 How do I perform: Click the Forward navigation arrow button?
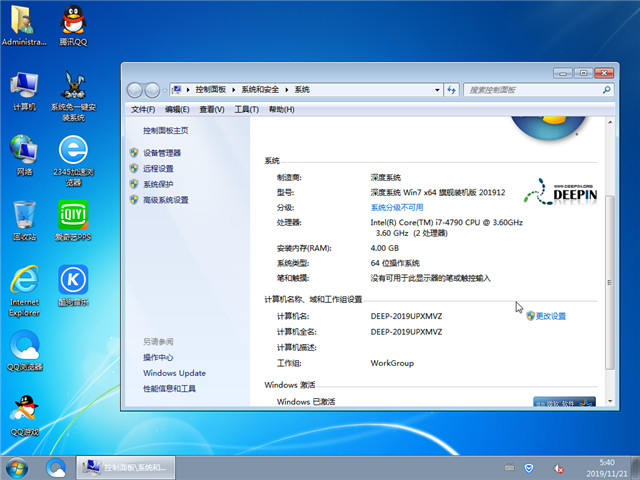click(x=152, y=90)
